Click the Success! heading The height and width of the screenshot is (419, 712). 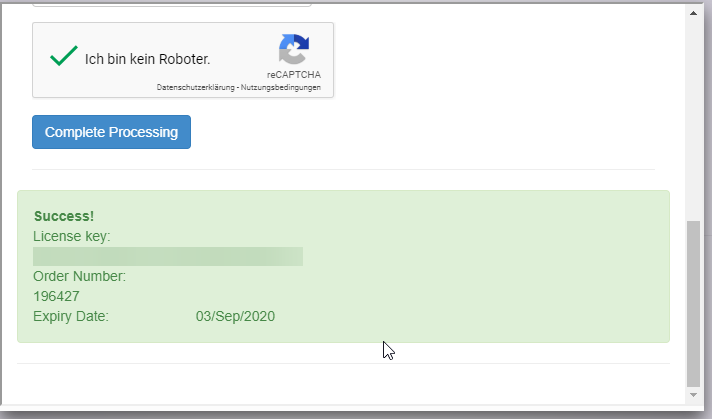[63, 216]
